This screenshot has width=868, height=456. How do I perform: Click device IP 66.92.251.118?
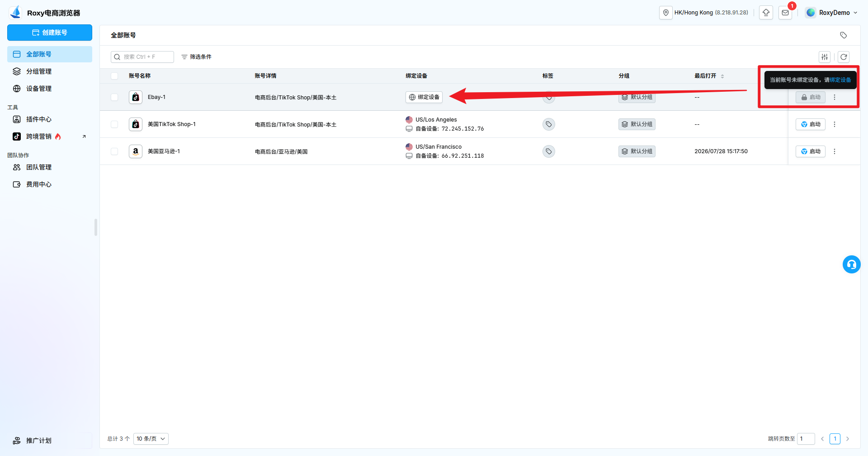pyautogui.click(x=462, y=156)
